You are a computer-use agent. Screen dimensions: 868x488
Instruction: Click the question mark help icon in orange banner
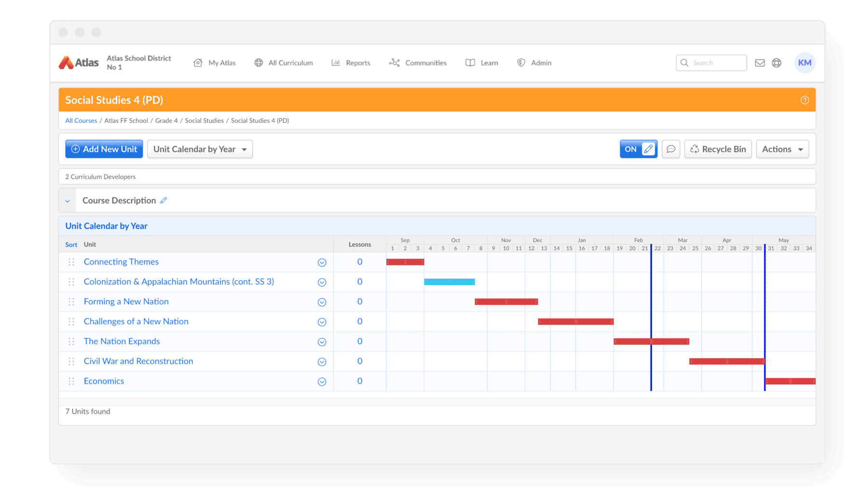(804, 100)
